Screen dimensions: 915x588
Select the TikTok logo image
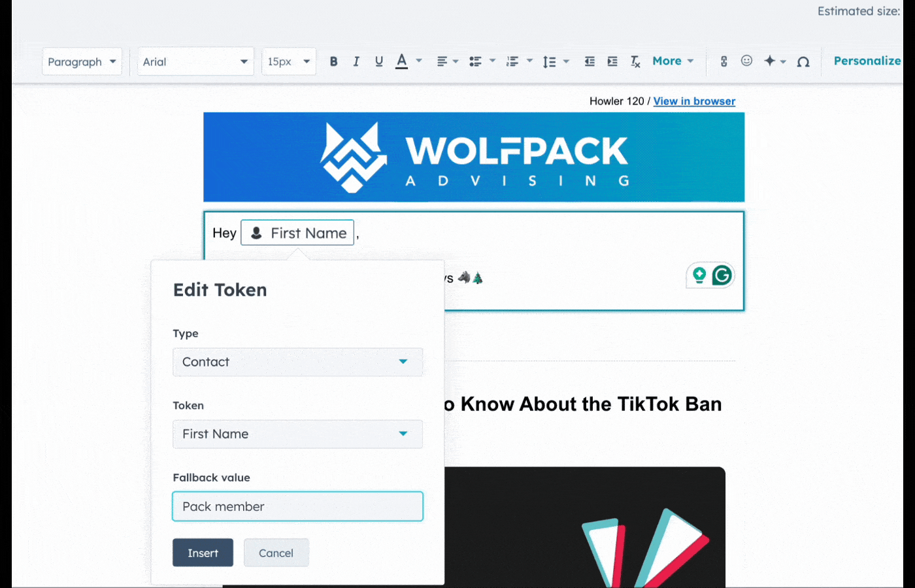pyautogui.click(x=585, y=527)
